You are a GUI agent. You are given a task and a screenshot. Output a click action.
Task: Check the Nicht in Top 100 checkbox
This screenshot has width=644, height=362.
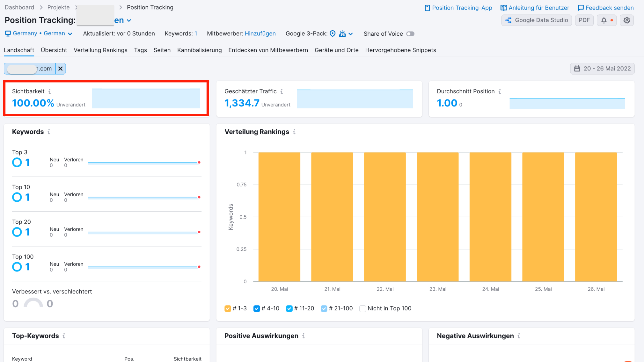[x=362, y=308]
